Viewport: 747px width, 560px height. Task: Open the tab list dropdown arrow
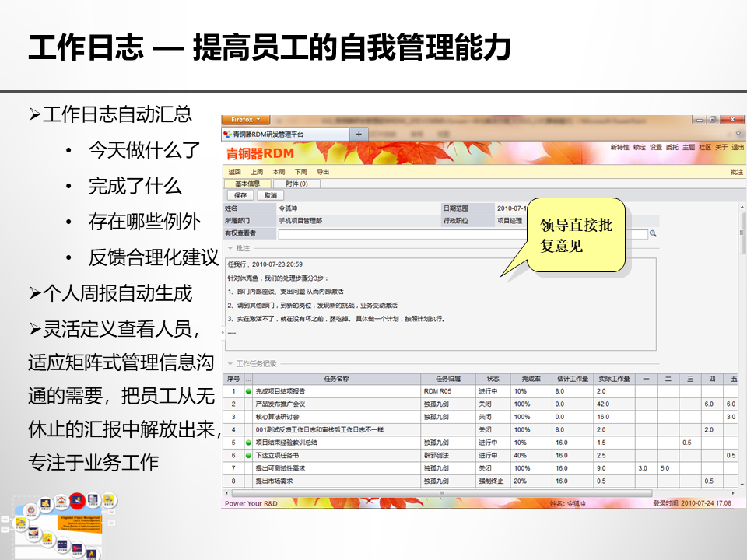[738, 134]
